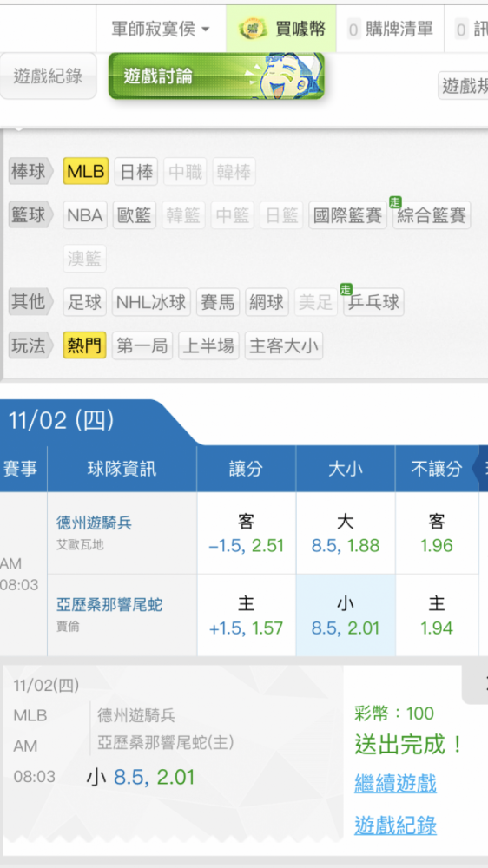Screen dimensions: 488x868
Task: Pick the 主 1.94 moneyline cell
Action: (437, 615)
